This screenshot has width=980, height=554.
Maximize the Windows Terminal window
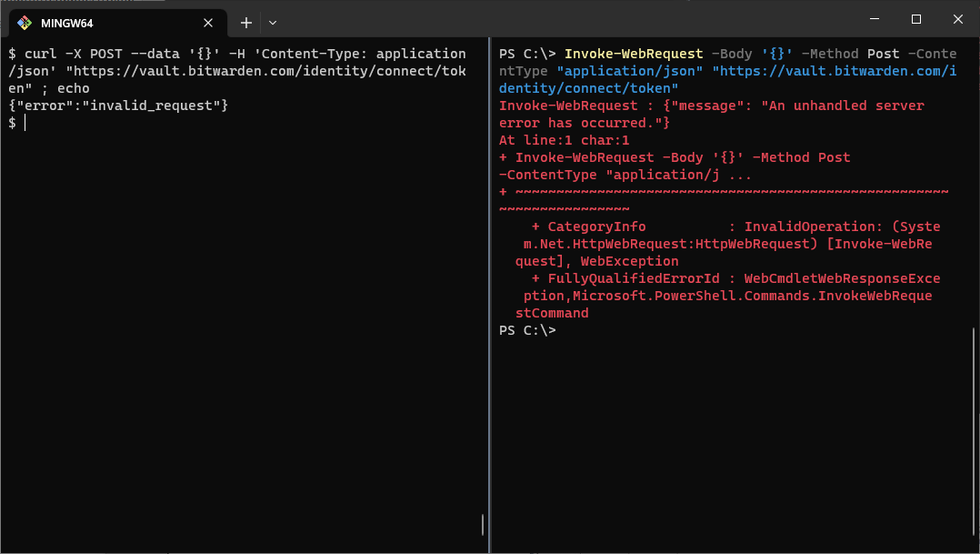pyautogui.click(x=916, y=19)
